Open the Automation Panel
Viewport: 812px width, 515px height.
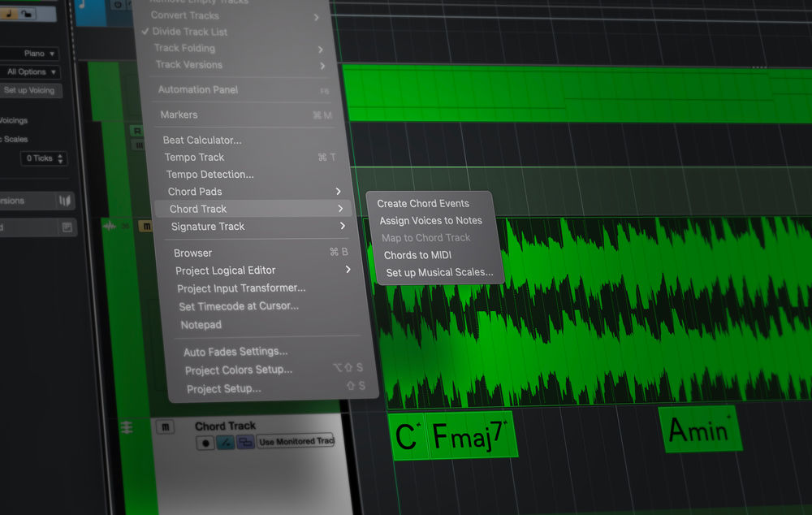point(242,89)
